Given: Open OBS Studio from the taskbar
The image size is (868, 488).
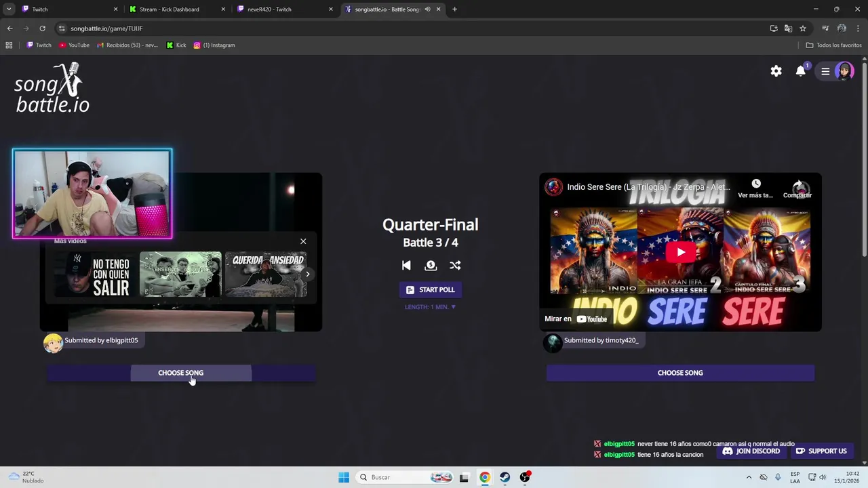Looking at the screenshot, I should coord(525,477).
